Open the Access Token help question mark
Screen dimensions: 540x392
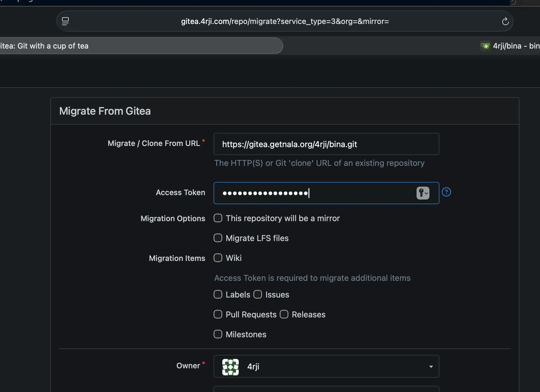[446, 192]
